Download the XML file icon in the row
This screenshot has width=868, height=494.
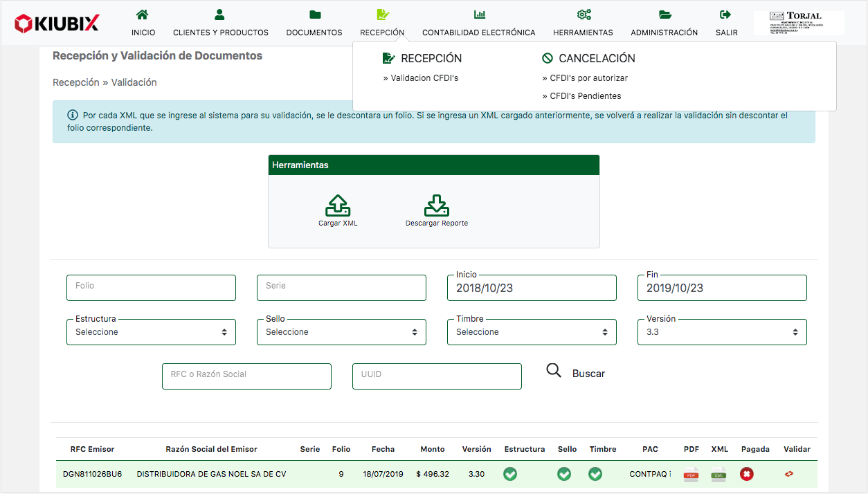(718, 475)
